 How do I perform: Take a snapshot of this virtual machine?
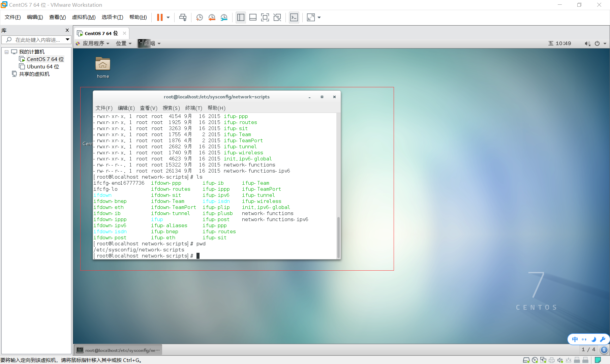[x=200, y=17]
